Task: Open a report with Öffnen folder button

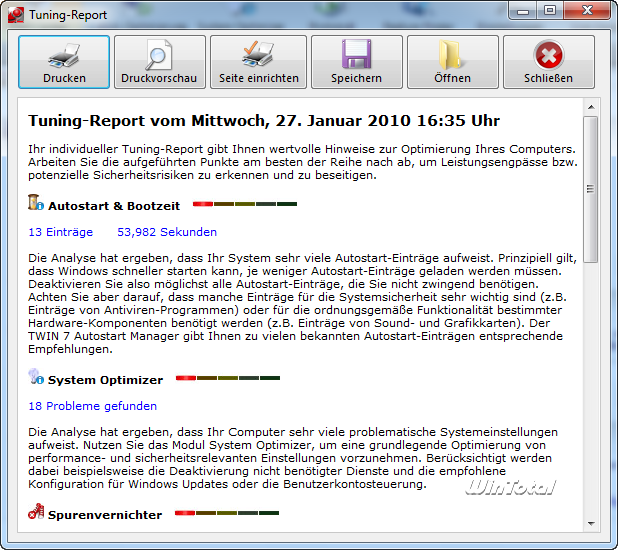Action: [x=452, y=62]
